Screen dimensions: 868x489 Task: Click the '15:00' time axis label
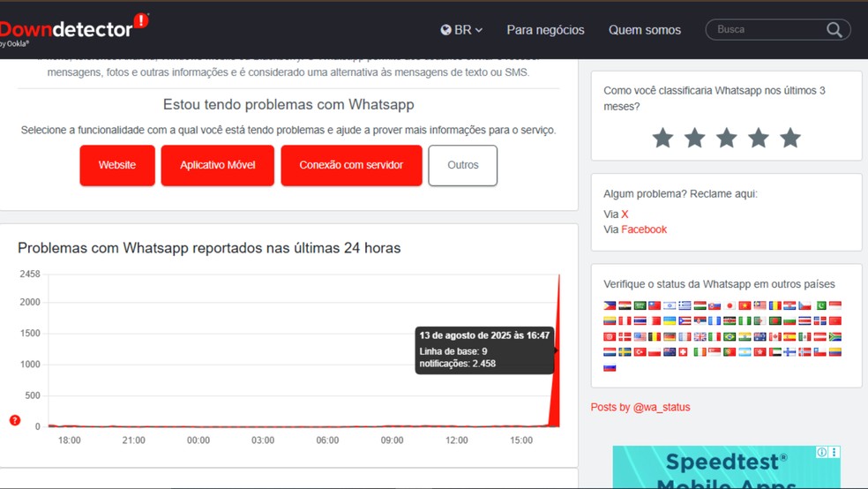pyautogui.click(x=521, y=440)
